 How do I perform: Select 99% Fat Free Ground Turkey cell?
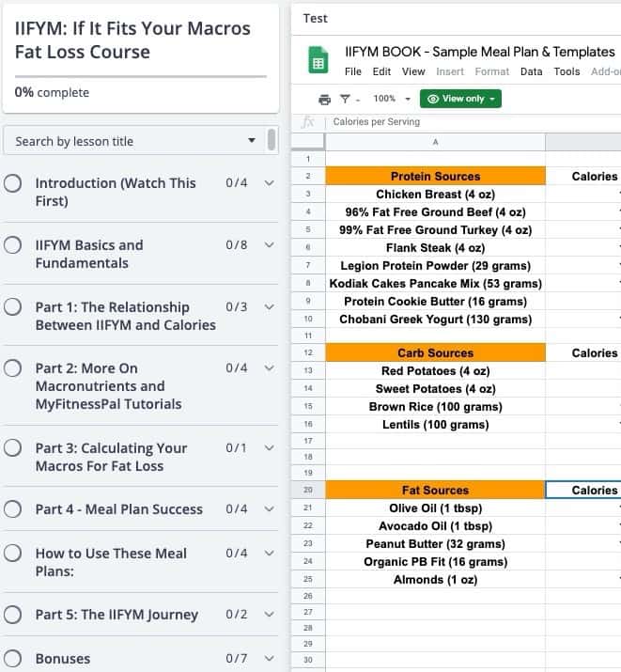436,230
